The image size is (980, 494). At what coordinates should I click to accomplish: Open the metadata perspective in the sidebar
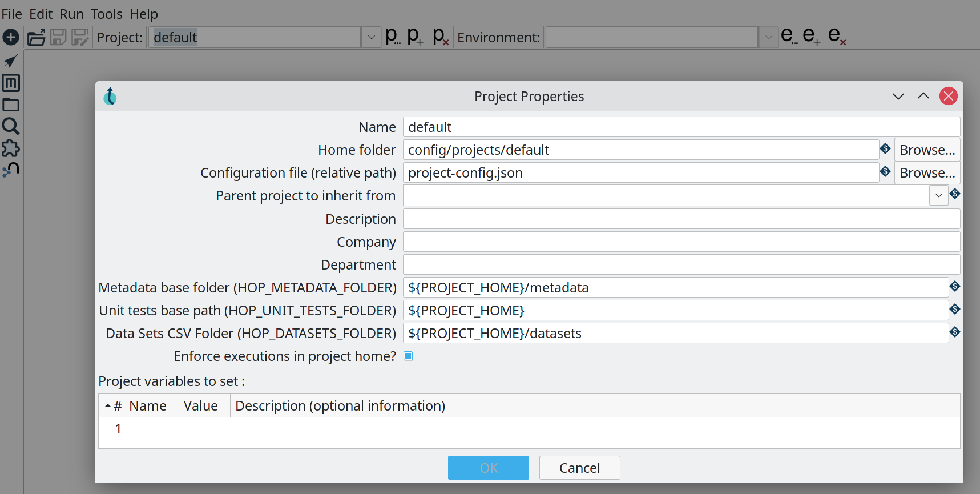pos(11,83)
